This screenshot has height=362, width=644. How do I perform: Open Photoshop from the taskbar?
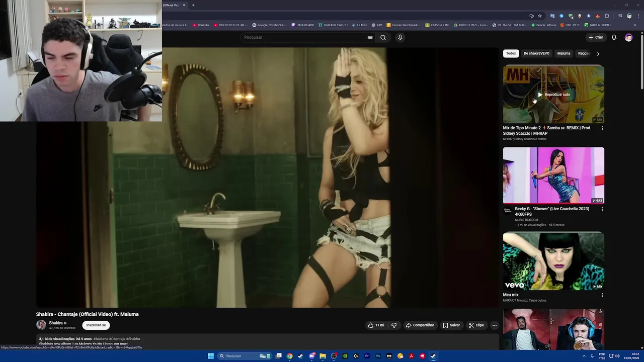point(378,356)
